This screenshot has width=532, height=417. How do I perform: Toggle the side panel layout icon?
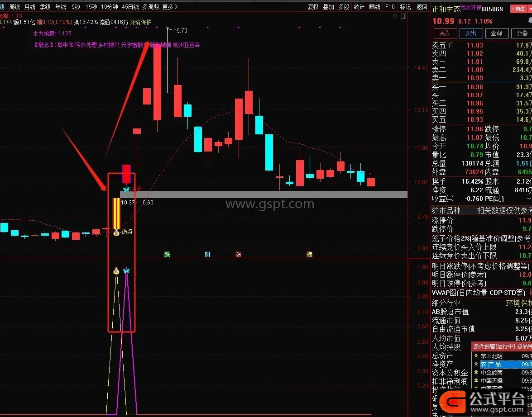[403, 16]
